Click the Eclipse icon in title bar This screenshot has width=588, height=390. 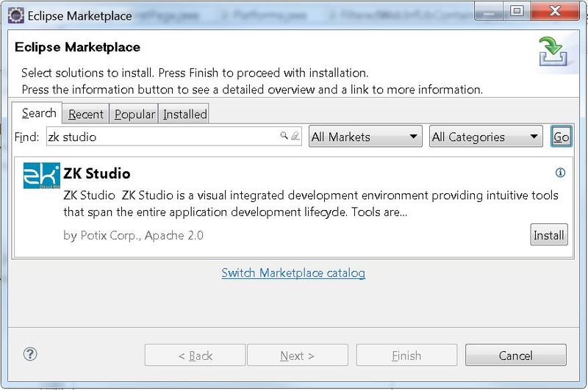pos(16,15)
